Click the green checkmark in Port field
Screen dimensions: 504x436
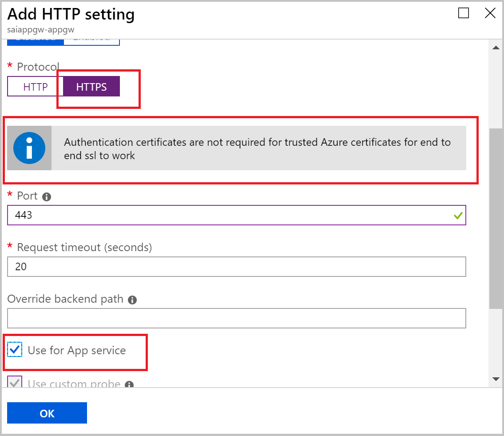(458, 216)
